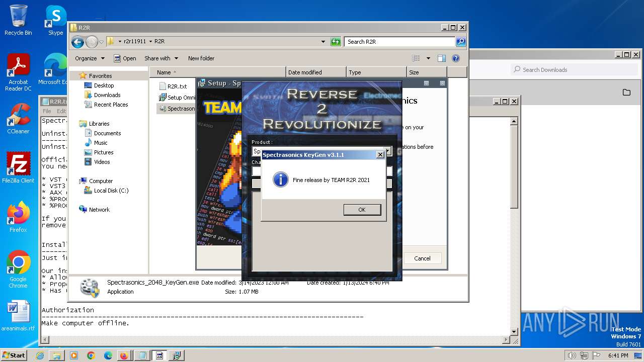Viewport: 644px width, 362px height.
Task: Open the FileZilla Client desktop icon
Action: 18,168
